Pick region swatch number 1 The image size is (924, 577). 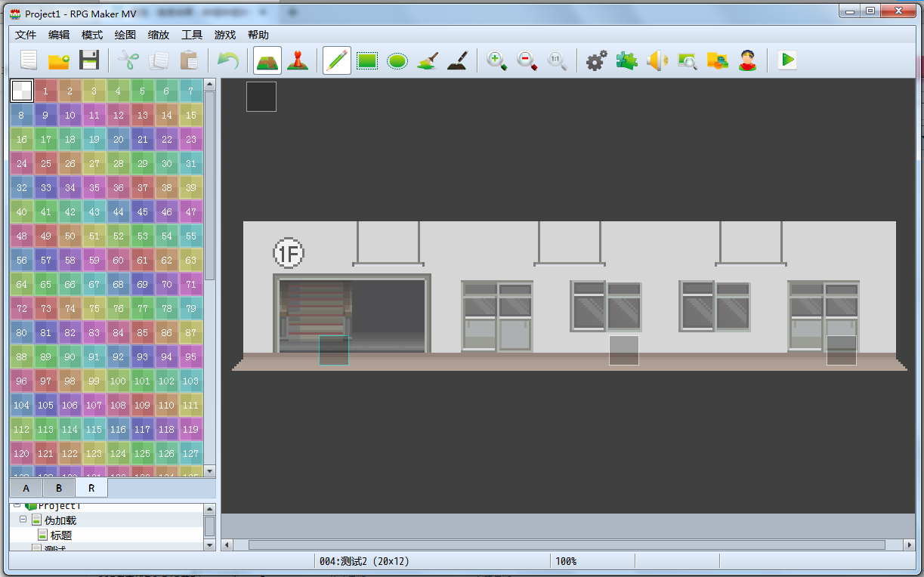tap(46, 91)
